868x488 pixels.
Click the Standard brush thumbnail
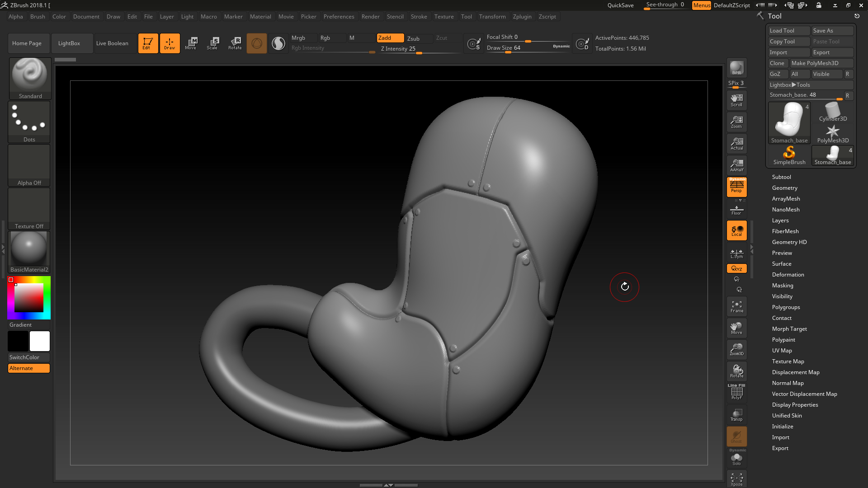[x=30, y=75]
